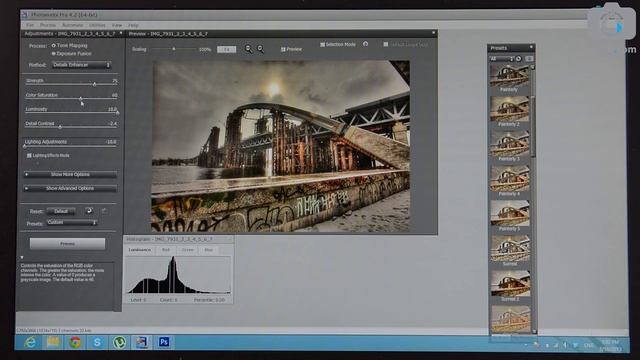Open the green uTorrent taskbar icon
640x360 pixels.
click(119, 342)
